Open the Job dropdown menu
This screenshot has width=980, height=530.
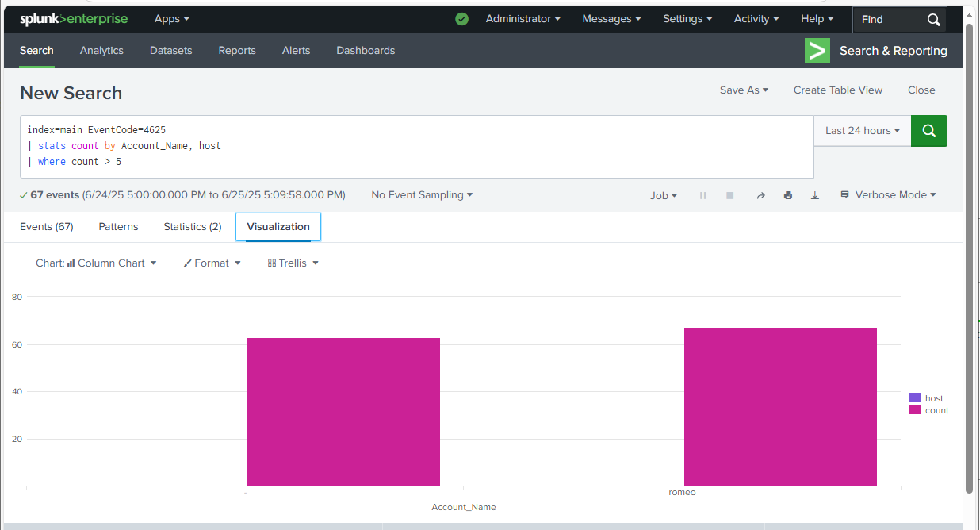coord(664,195)
